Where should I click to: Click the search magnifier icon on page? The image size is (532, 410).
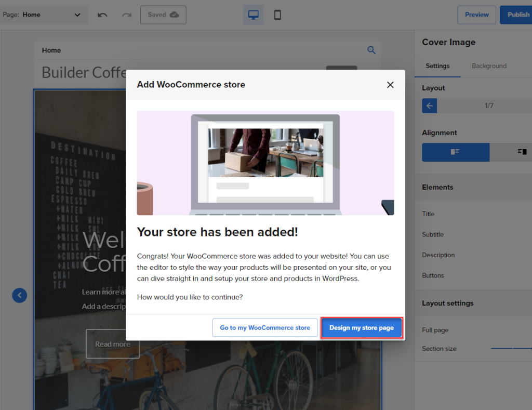371,50
